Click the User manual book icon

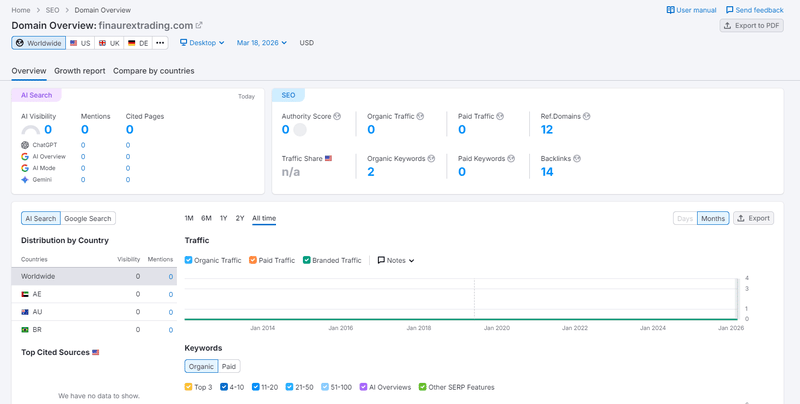tap(670, 10)
